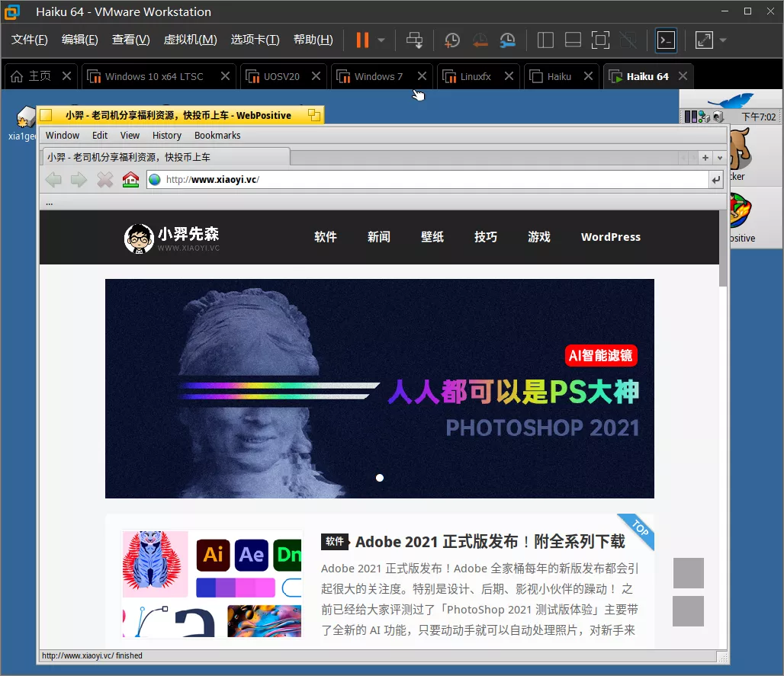The image size is (784, 676).
Task: Close the Linuxfx tab
Action: pos(509,76)
